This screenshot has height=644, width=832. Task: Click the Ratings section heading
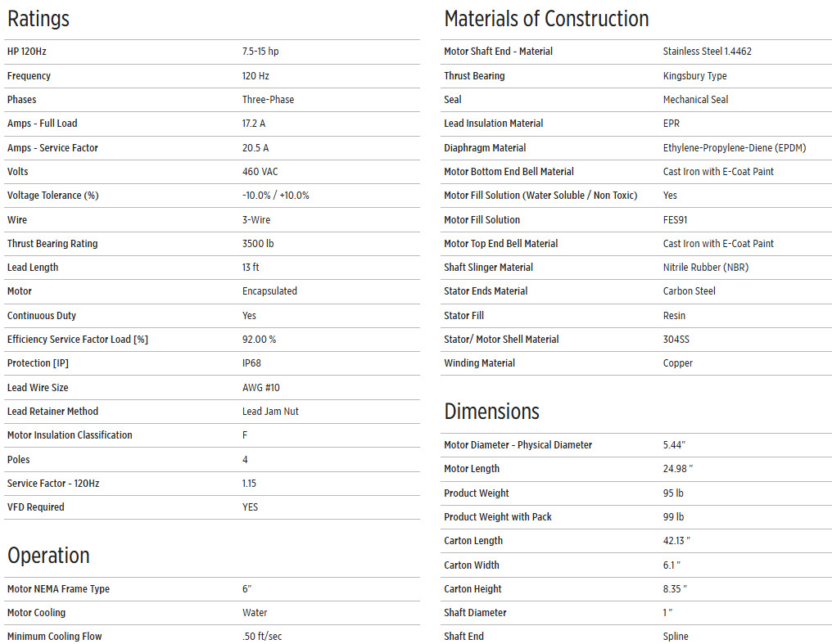tap(38, 19)
